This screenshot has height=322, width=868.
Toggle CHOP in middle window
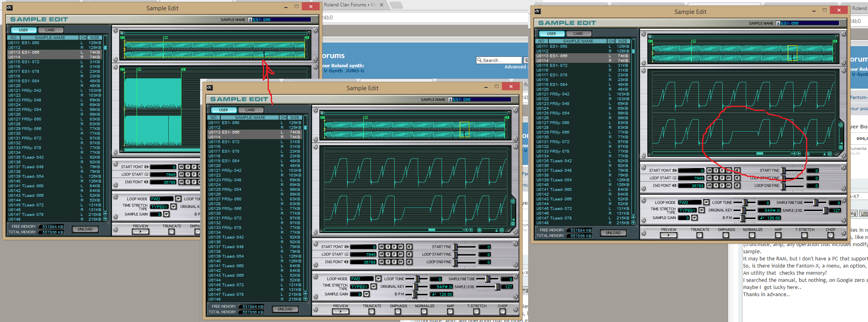point(502,312)
